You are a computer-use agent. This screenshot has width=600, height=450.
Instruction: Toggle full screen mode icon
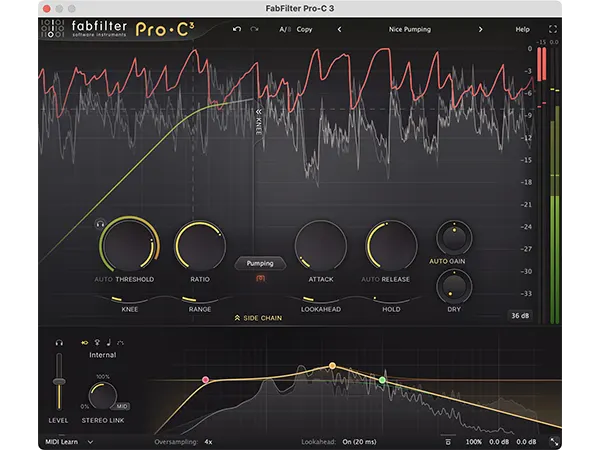tap(553, 29)
